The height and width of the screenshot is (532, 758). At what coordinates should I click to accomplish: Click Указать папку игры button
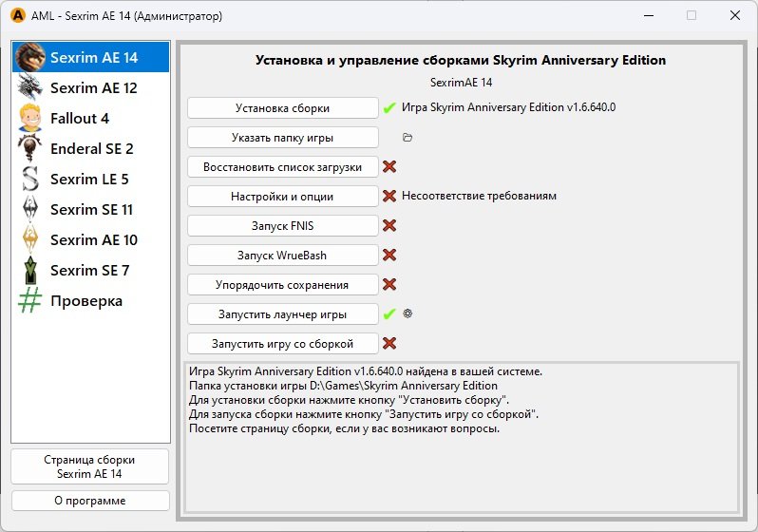282,138
